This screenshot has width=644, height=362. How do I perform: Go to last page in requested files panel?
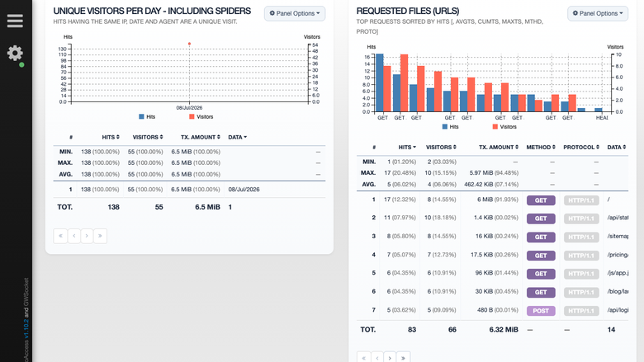pos(403,358)
